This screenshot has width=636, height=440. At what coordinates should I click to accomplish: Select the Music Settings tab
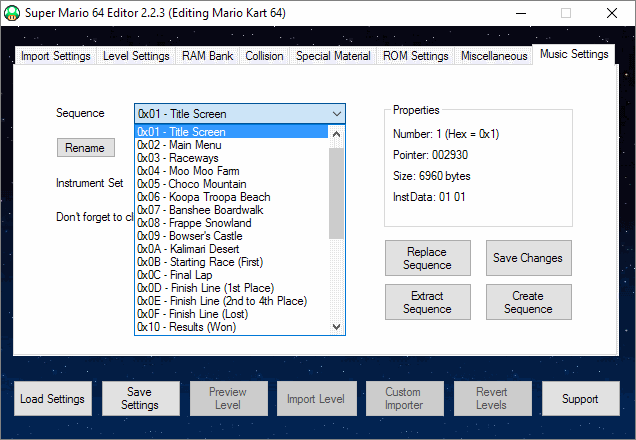(574, 54)
